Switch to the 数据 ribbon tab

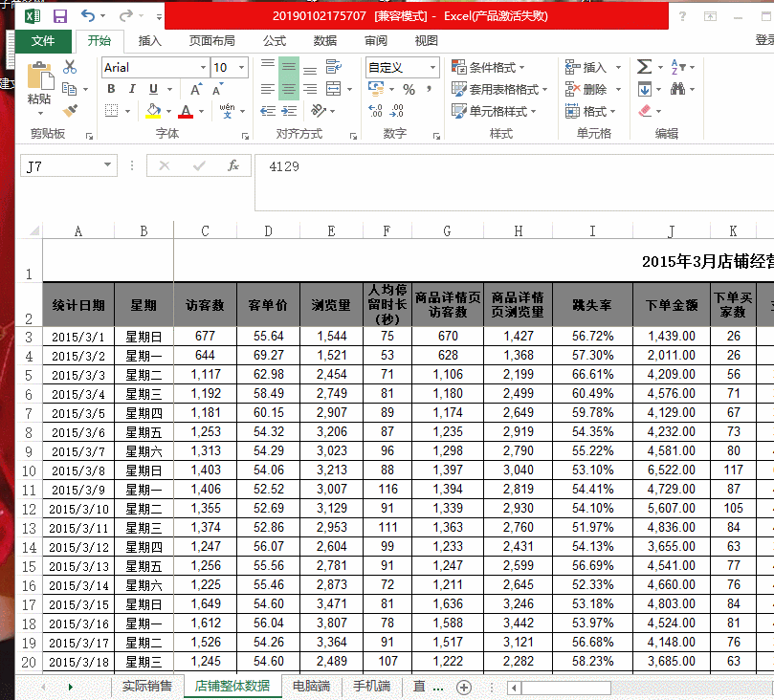click(324, 41)
